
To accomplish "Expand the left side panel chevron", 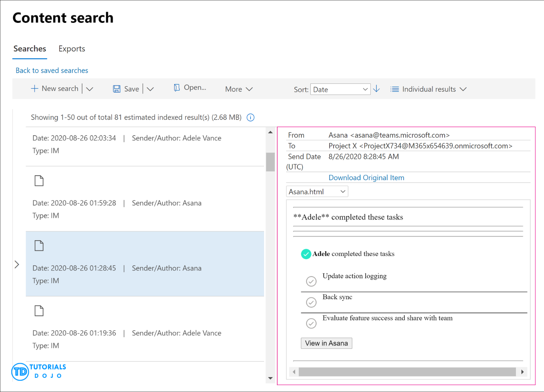I will pyautogui.click(x=17, y=264).
